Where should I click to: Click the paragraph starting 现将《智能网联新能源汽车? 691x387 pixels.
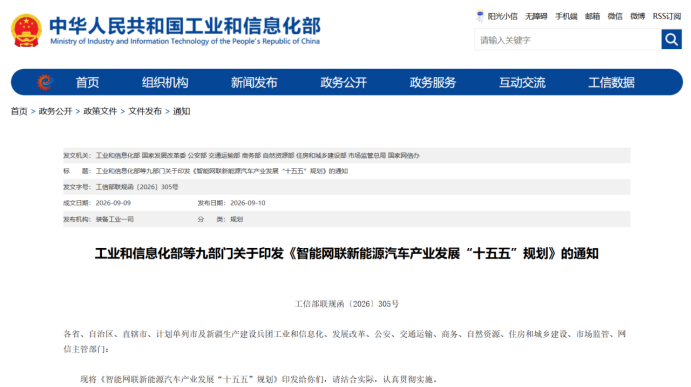[x=260, y=379]
